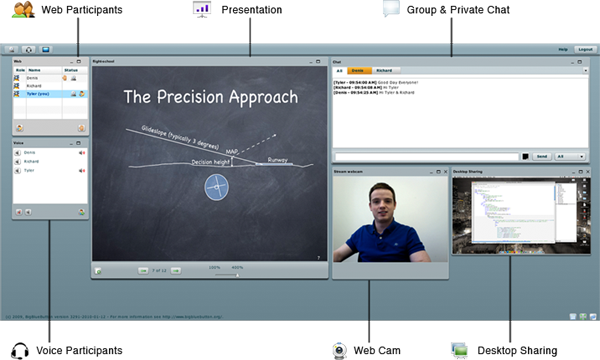The width and height of the screenshot is (600, 360).
Task: Go to the previous slide with green arrow
Action: pyautogui.click(x=143, y=270)
